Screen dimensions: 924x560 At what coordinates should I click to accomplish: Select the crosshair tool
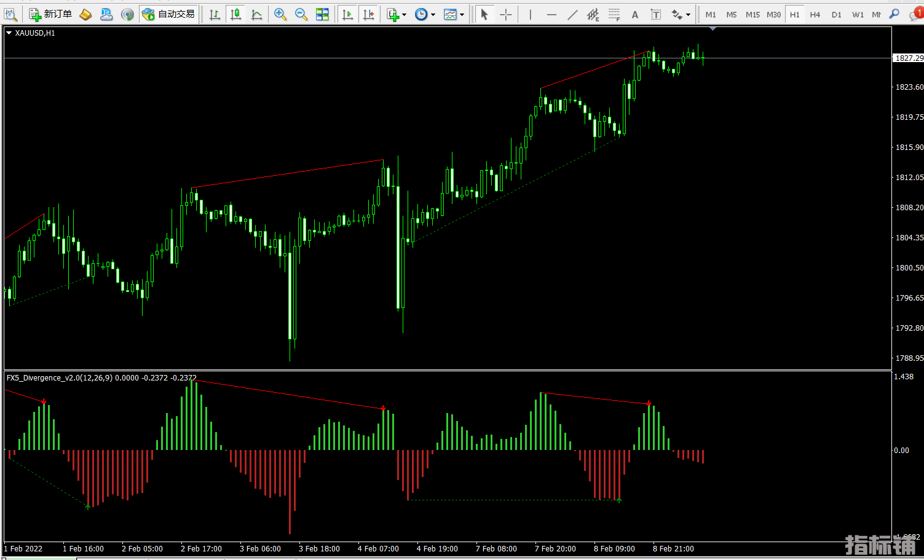[x=506, y=15]
